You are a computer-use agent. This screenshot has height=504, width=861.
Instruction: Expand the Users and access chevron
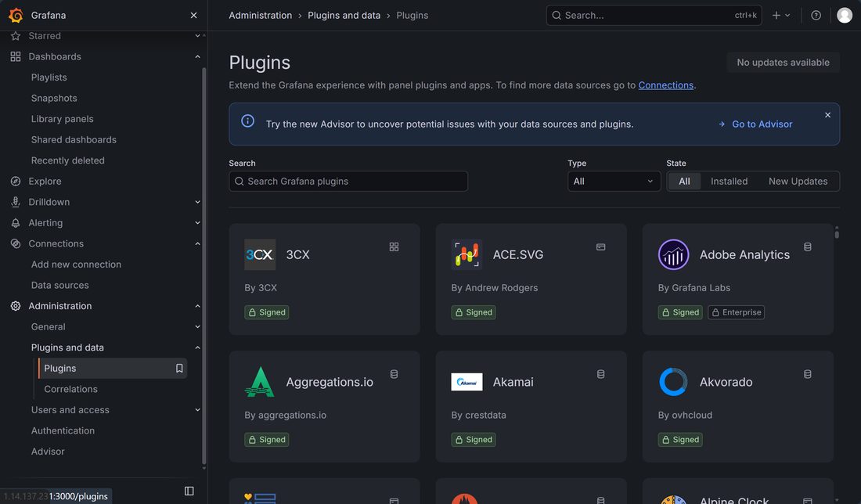click(x=197, y=410)
